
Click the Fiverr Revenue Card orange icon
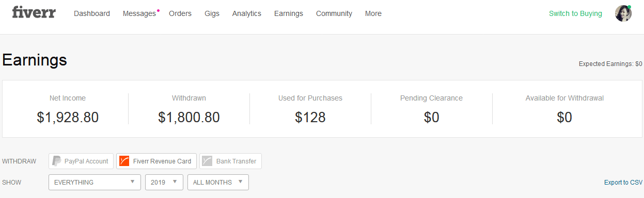click(124, 161)
